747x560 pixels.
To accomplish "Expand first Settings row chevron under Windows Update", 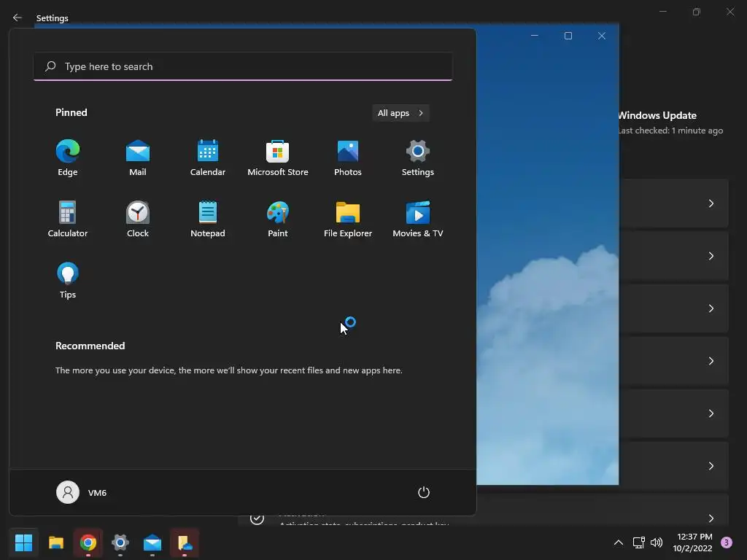I will pos(711,203).
